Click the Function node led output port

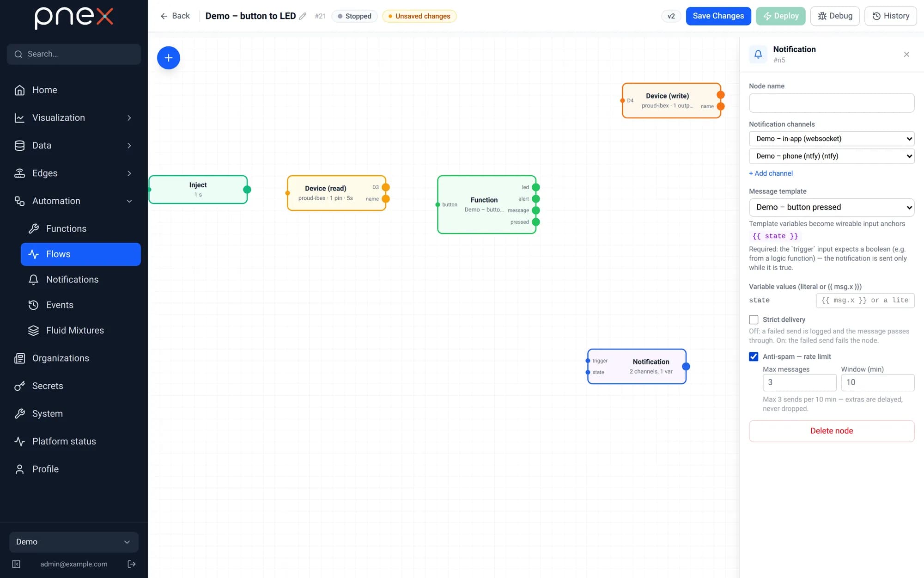[x=536, y=187]
